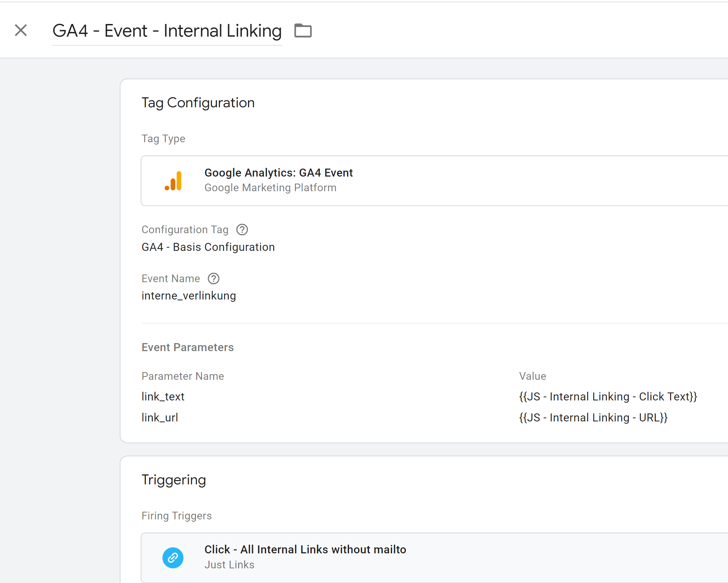This screenshot has width=728, height=583.
Task: Click the JS - Internal Linking - Click Text value
Action: (x=608, y=396)
